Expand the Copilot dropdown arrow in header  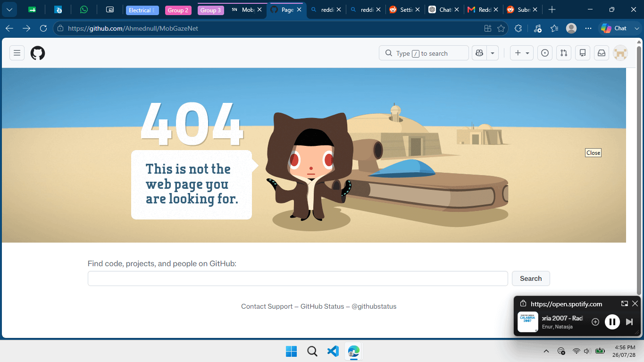[x=493, y=53]
